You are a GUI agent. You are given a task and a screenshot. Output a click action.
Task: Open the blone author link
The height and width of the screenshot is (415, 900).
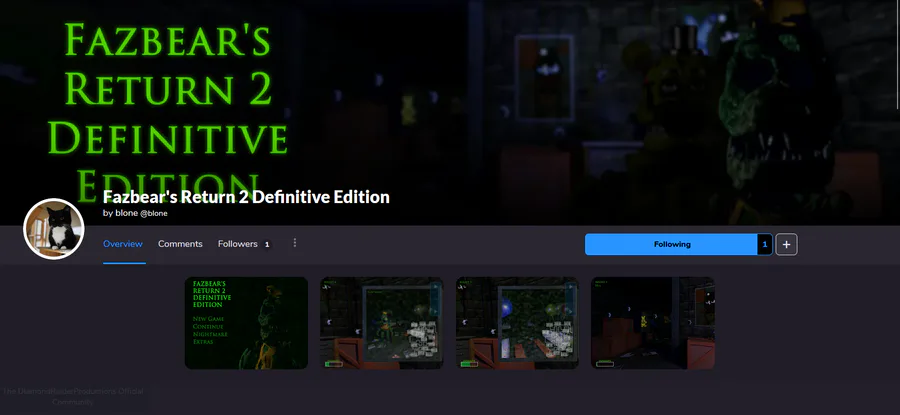[141, 213]
